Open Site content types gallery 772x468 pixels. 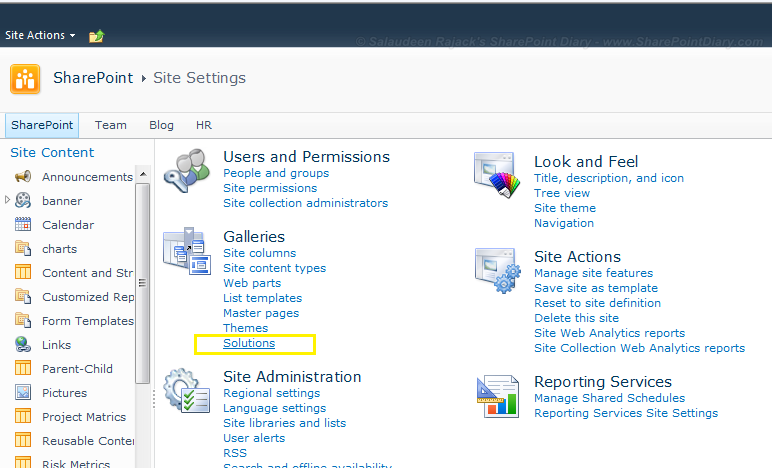[x=274, y=268]
